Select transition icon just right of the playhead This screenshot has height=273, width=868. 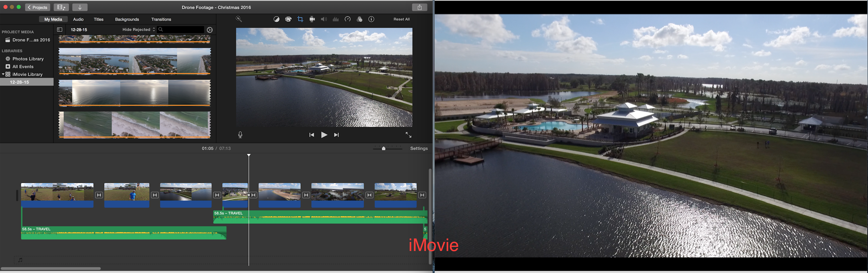click(253, 195)
